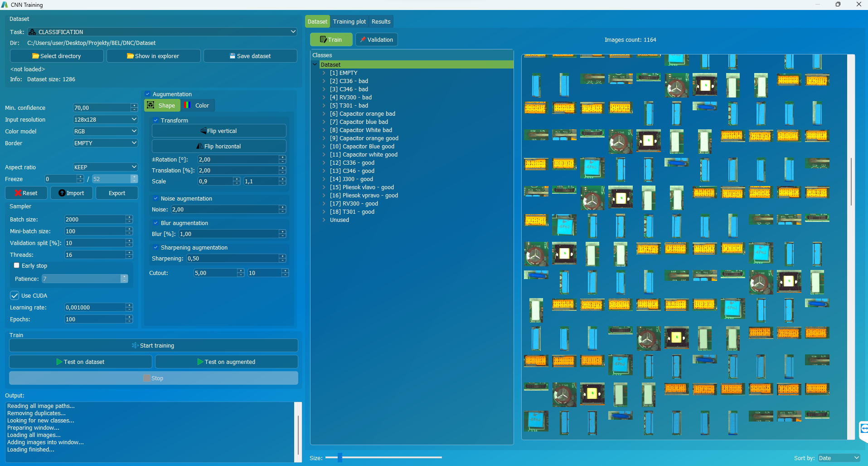The image size is (868, 466).
Task: Open the Input resolution dropdown
Action: pos(105,119)
